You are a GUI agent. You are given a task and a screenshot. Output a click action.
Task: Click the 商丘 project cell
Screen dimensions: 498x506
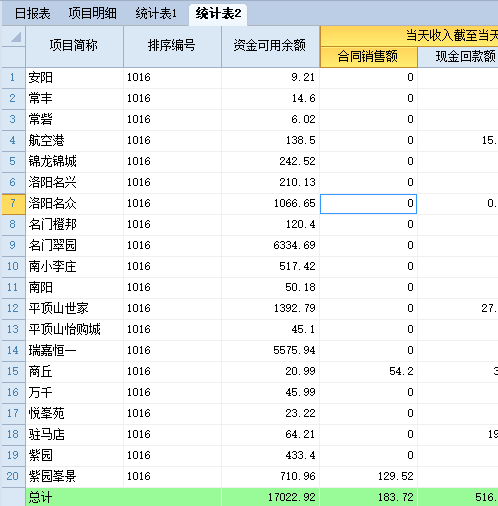[x=74, y=372]
